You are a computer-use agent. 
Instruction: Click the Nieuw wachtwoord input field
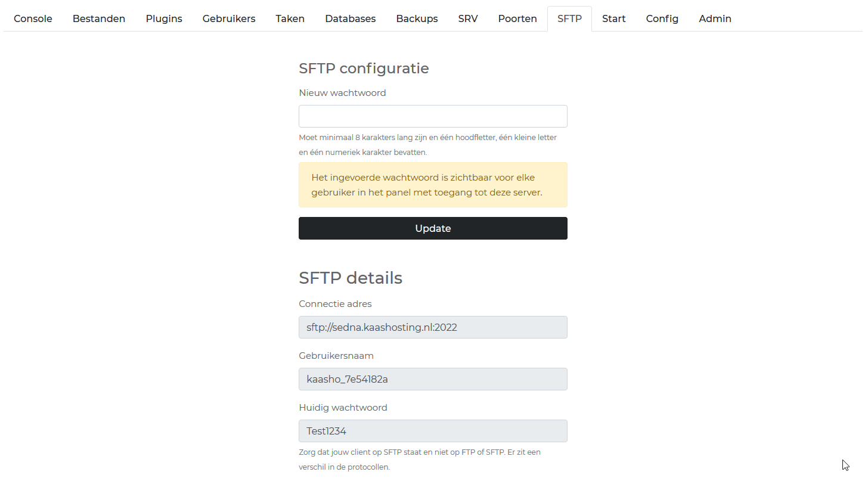point(433,116)
